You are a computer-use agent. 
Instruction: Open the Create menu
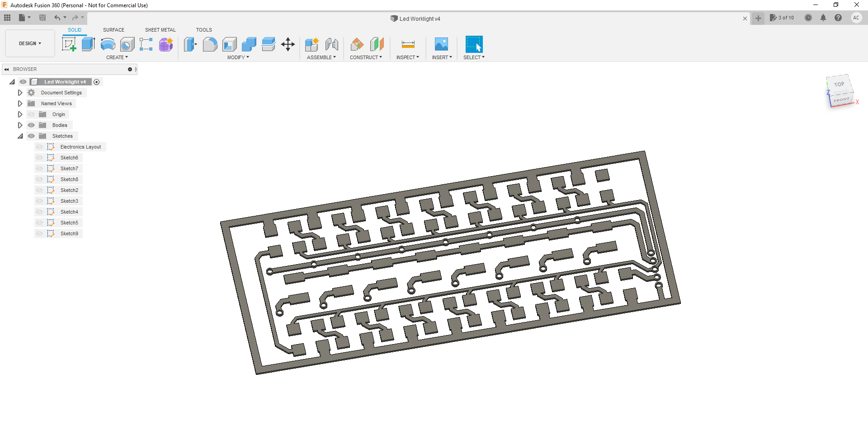117,57
